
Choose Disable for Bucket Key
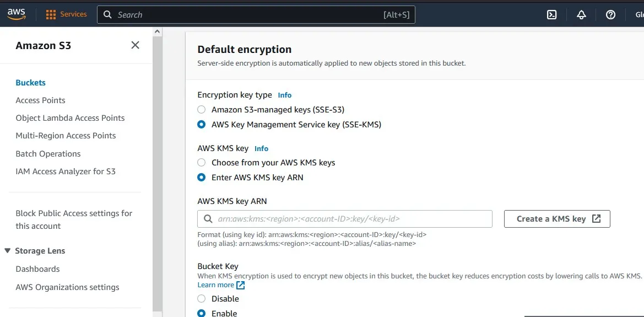point(202,299)
